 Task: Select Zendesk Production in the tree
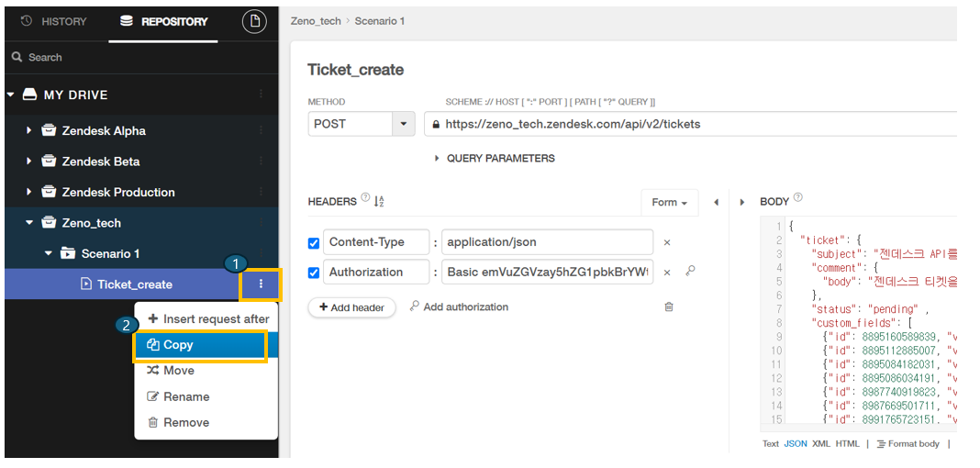(x=118, y=193)
